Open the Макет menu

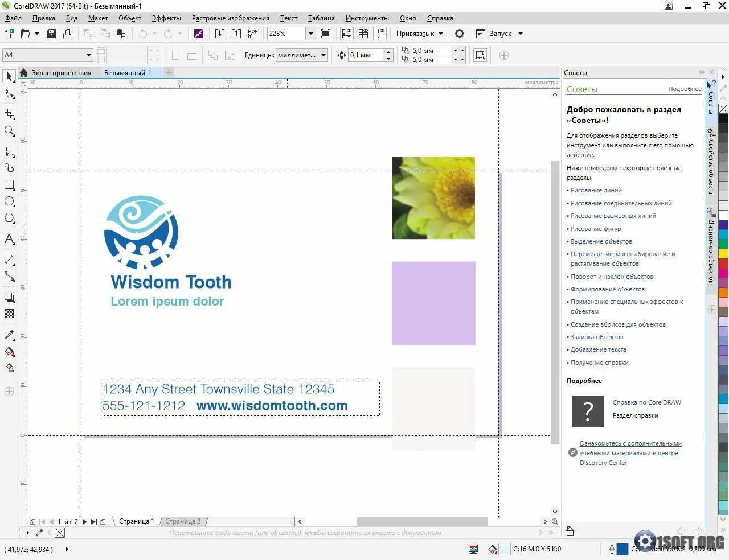click(x=97, y=18)
